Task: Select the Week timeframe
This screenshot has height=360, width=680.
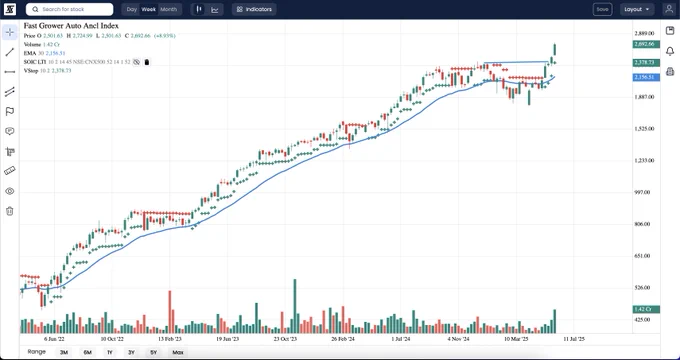Action: coord(149,9)
